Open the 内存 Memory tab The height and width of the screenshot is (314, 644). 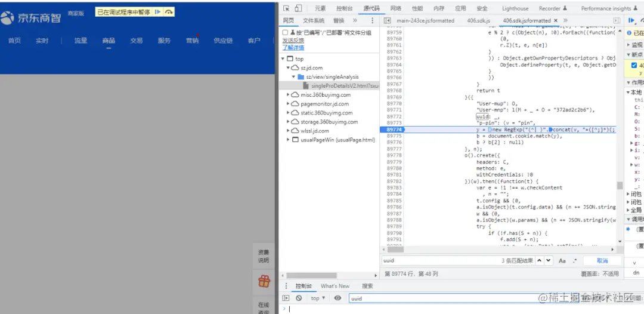(439, 8)
